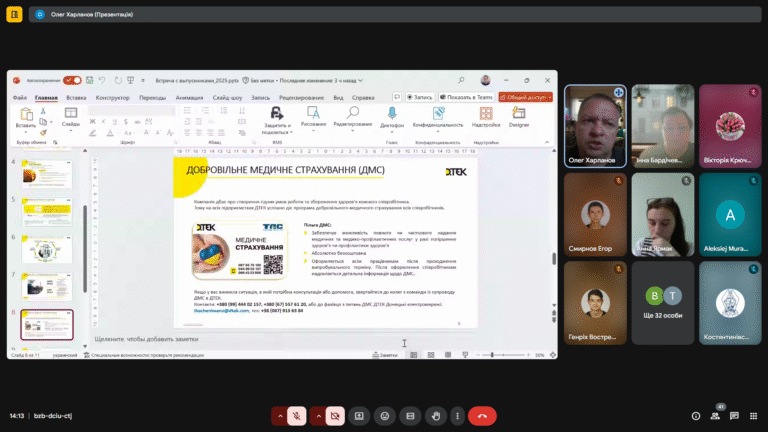This screenshot has height=432, width=768.
Task: Select slide 6 thumbnail
Action: [47, 249]
